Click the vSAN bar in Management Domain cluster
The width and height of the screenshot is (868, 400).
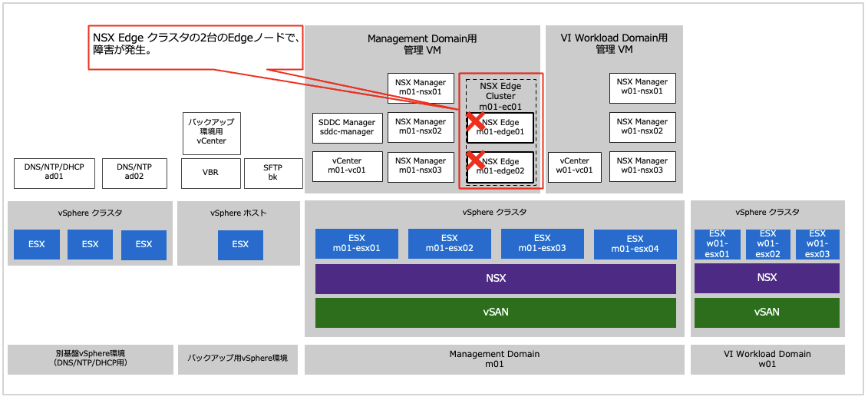pyautogui.click(x=496, y=312)
